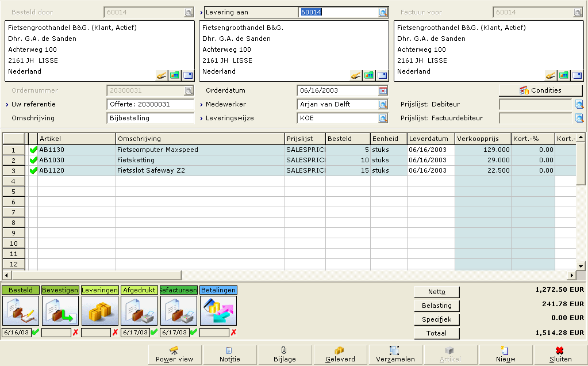Click the horizontal scrollbar under the grid
Image resolution: width=588 pixels, height=366 pixels.
[x=287, y=275]
